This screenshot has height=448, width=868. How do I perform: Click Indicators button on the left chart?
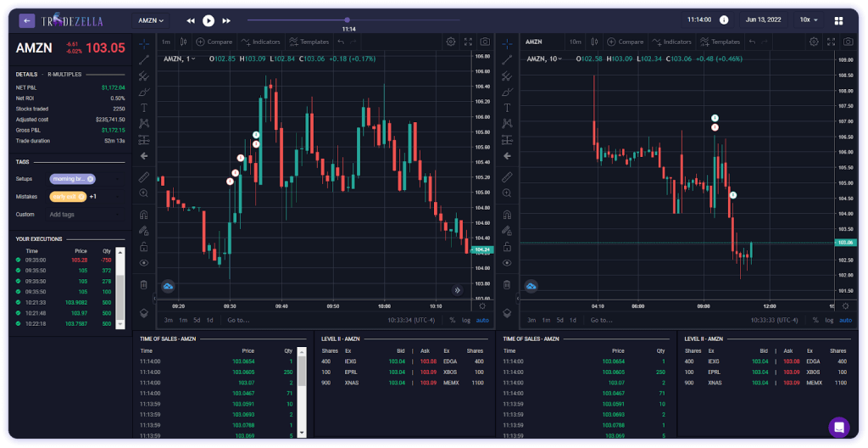pyautogui.click(x=259, y=42)
